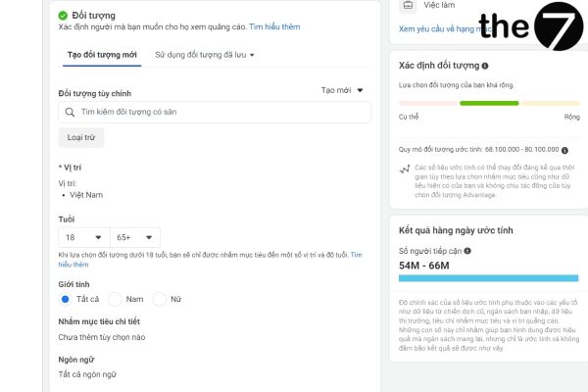
Task: Open Sử dụng đối tượng đã lưu tab
Action: coord(204,55)
